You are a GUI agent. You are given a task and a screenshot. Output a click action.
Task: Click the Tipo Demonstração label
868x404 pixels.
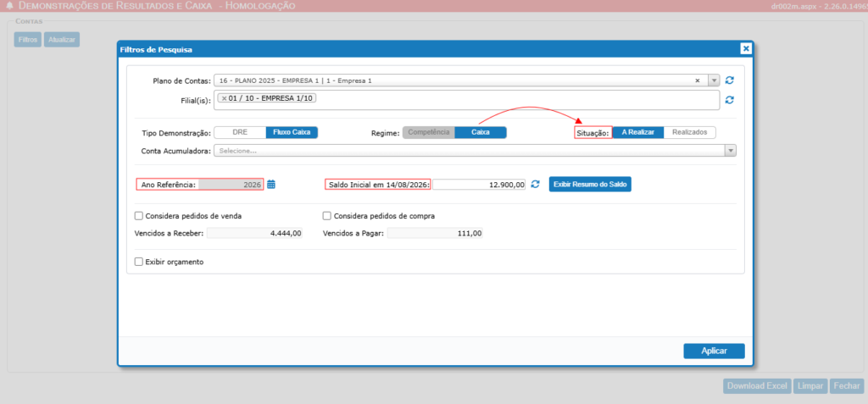(x=176, y=133)
